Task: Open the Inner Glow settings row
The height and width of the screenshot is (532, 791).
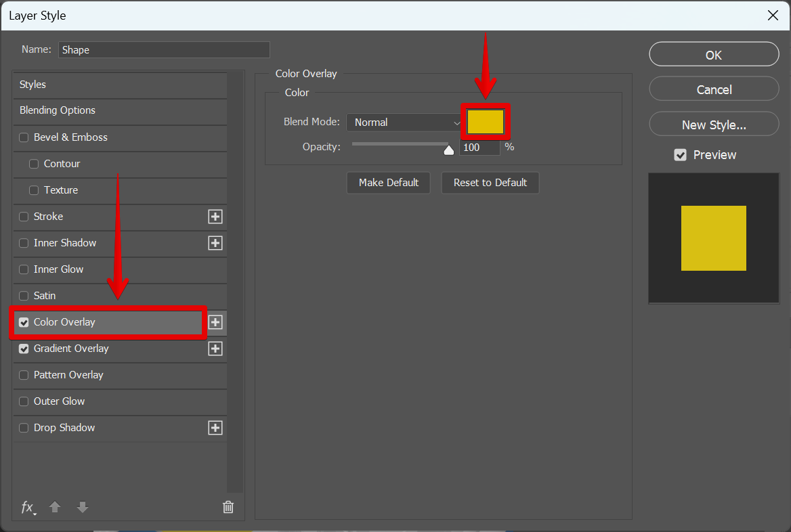Action: tap(120, 269)
